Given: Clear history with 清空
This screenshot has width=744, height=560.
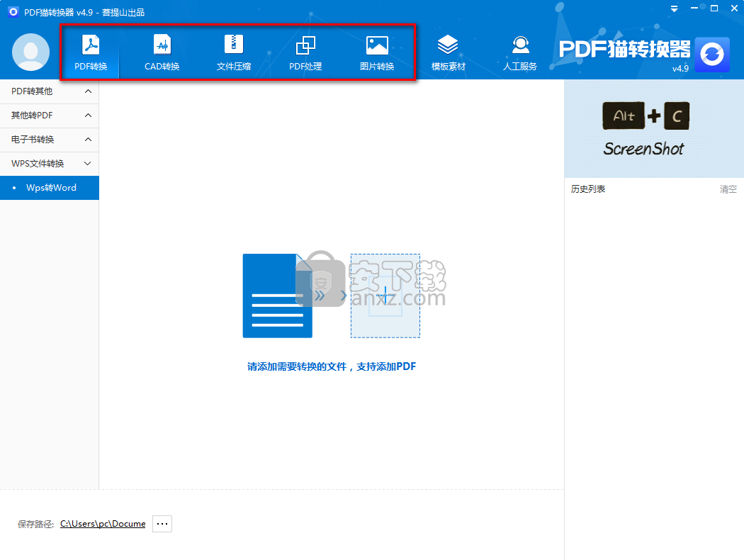Looking at the screenshot, I should (728, 189).
